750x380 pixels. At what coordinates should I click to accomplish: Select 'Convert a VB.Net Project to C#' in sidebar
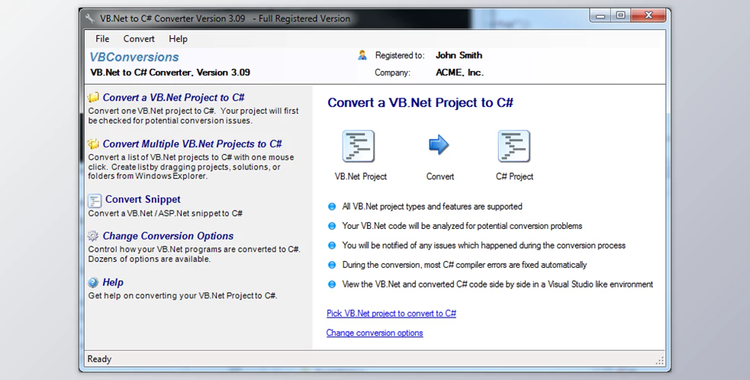click(174, 98)
